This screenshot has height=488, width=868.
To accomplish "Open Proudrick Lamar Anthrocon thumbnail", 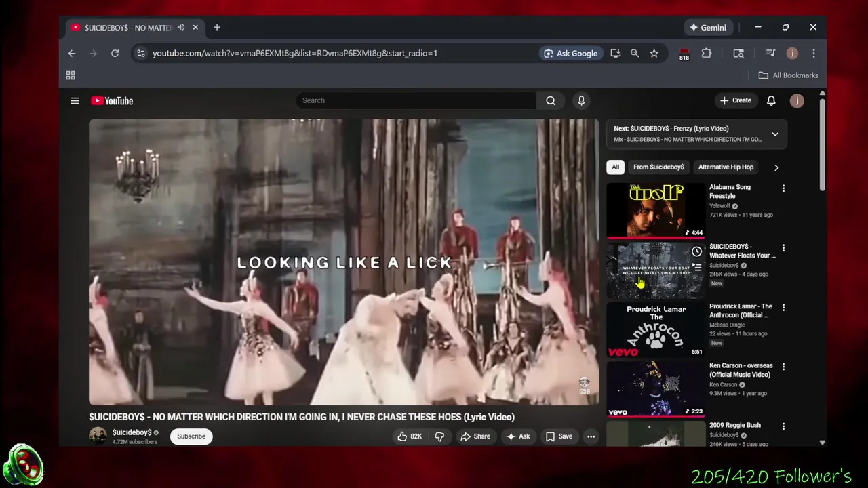I will pos(656,329).
